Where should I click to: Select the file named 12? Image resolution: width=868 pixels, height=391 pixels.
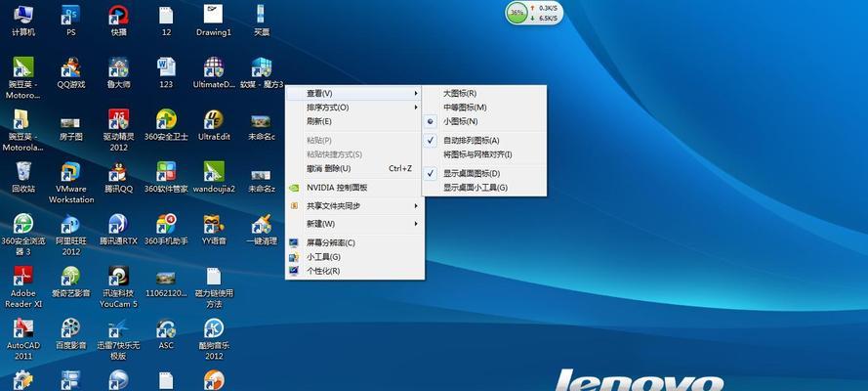[166, 15]
